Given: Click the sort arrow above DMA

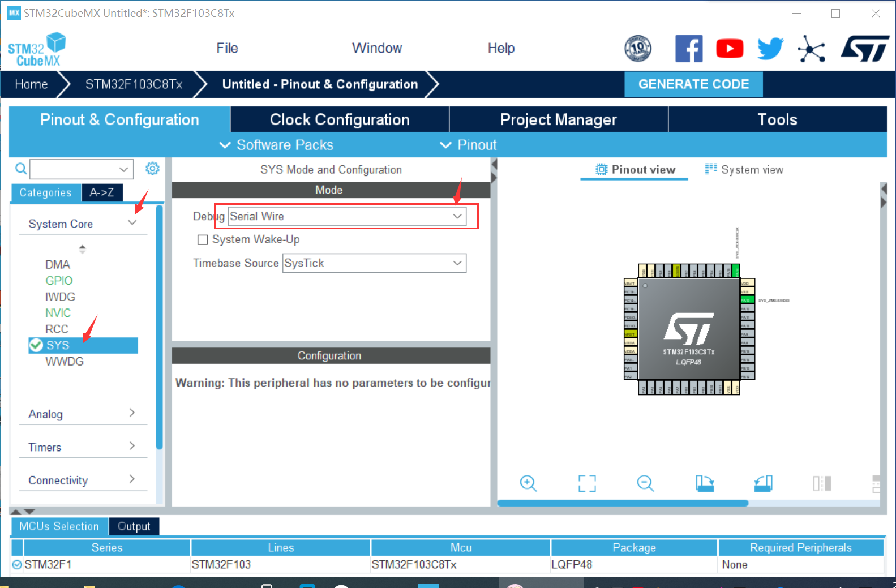Looking at the screenshot, I should 83,248.
